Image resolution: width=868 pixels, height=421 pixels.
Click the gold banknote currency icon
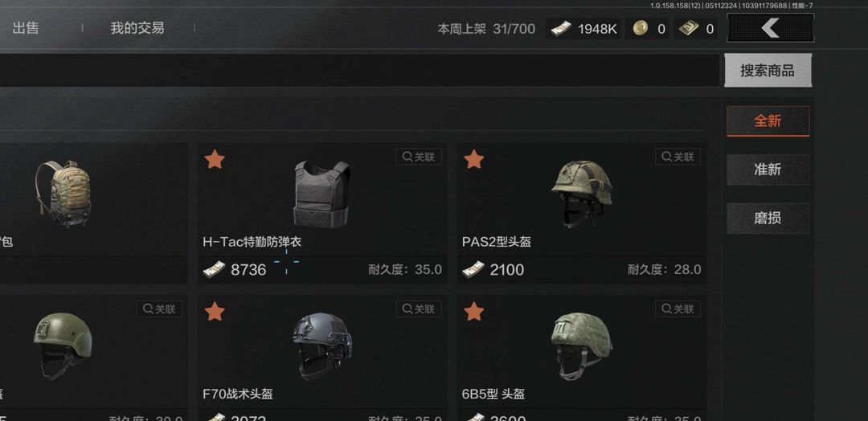point(689,28)
